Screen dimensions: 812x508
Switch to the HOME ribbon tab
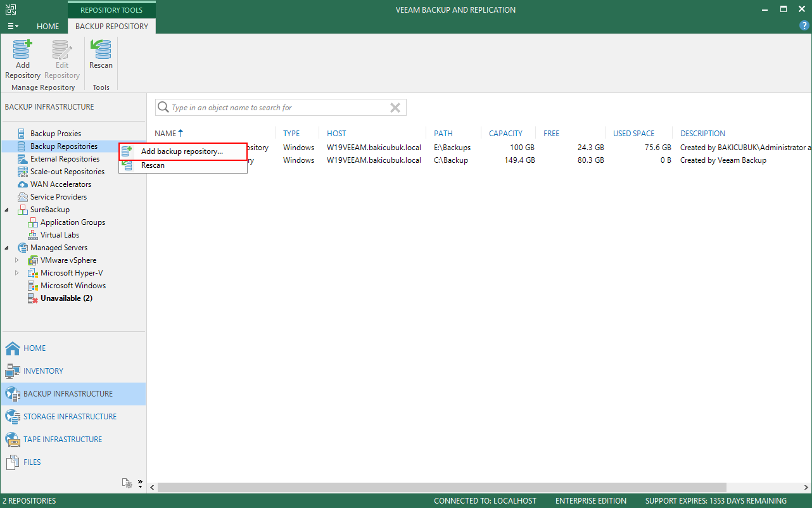48,27
